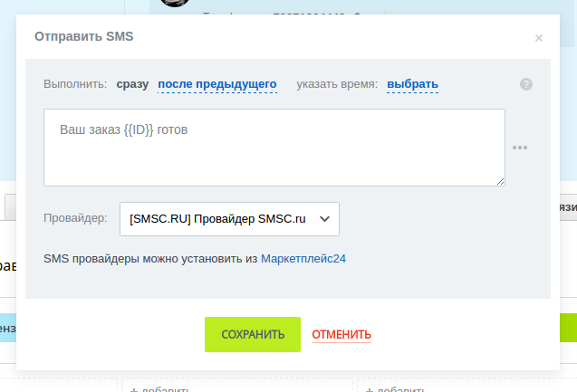
Task: Click the Выполнить label
Action: coord(75,84)
